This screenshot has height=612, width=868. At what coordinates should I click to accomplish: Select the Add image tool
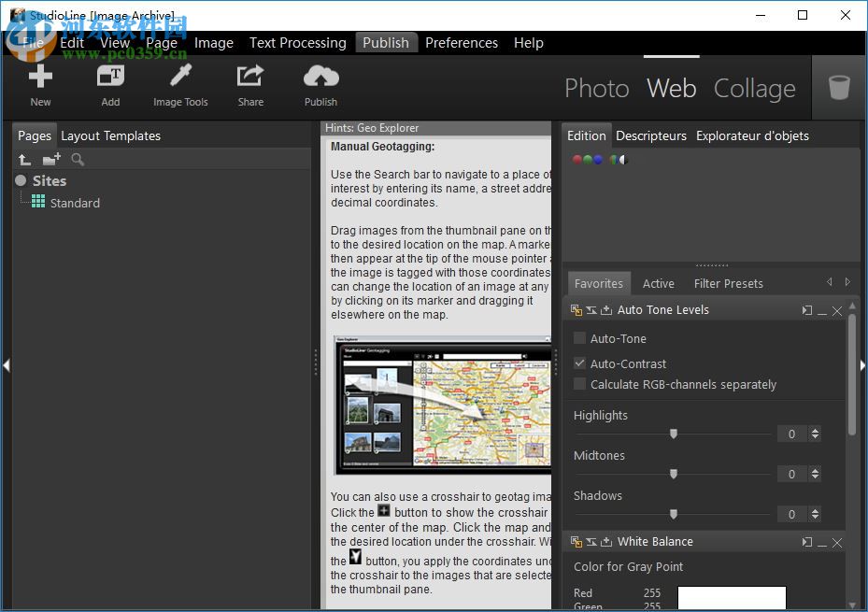(109, 84)
